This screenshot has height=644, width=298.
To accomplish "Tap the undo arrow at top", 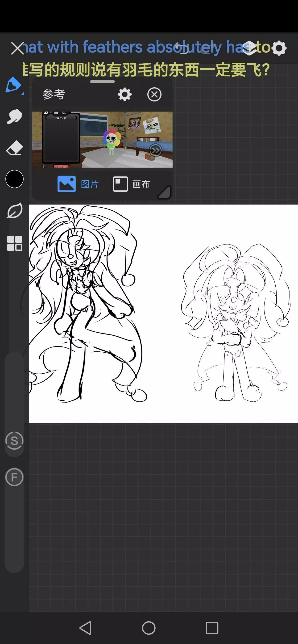I will [x=182, y=48].
